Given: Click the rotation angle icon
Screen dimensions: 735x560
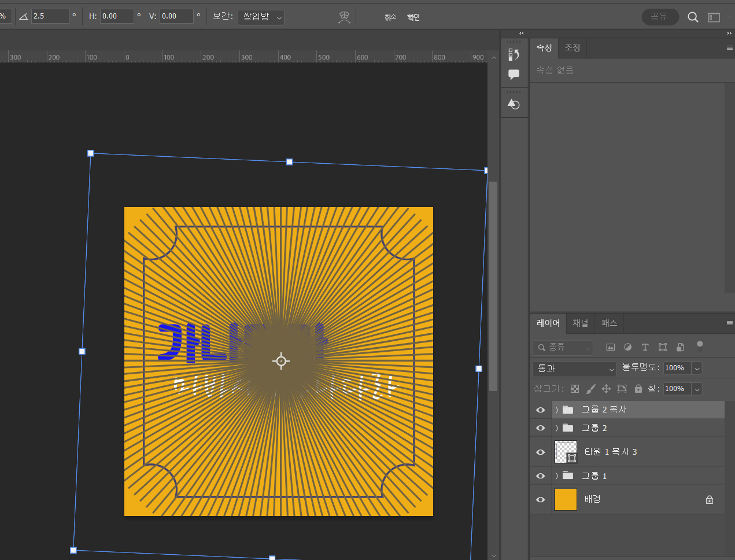Looking at the screenshot, I should coord(24,16).
